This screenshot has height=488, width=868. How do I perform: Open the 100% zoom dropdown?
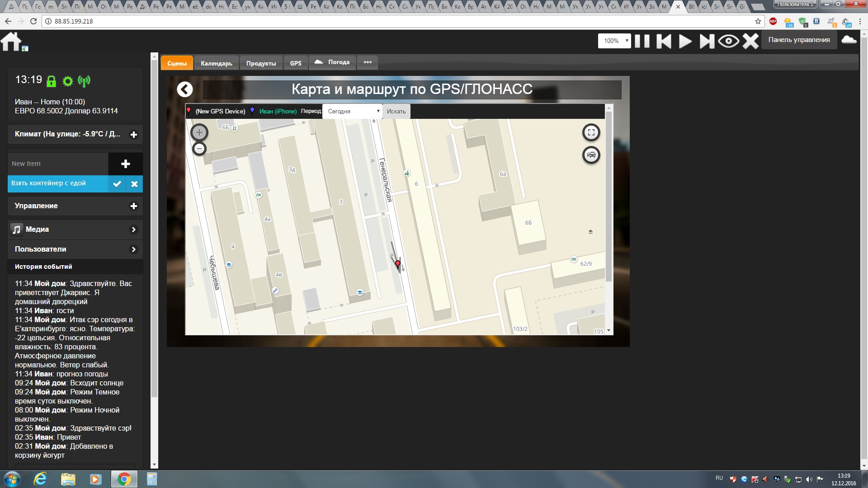pos(614,41)
